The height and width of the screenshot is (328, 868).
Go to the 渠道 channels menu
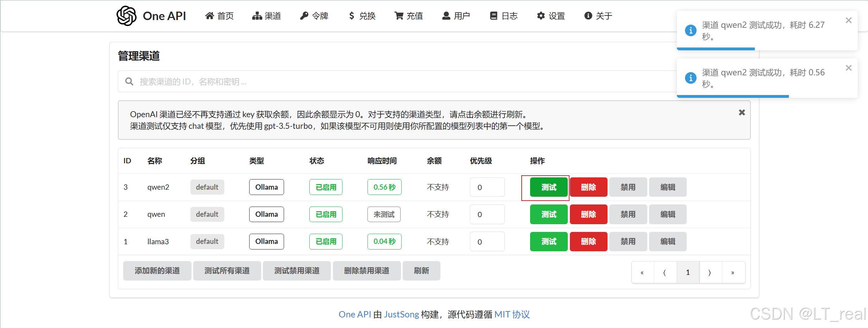(x=266, y=16)
